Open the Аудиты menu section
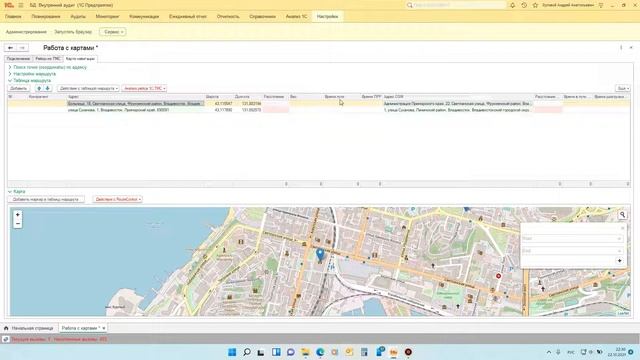Screen dimensions: 640x360 click(x=78, y=17)
